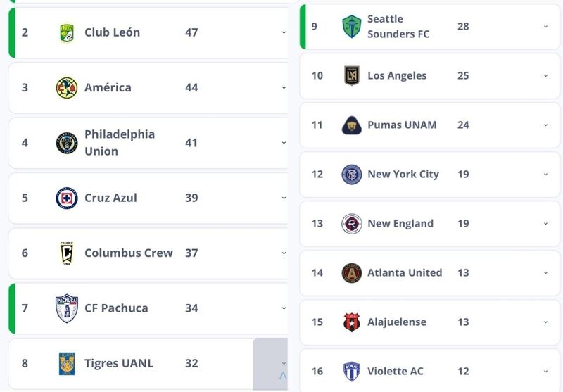Expand the CF Pachuca row chevron

[284, 308]
